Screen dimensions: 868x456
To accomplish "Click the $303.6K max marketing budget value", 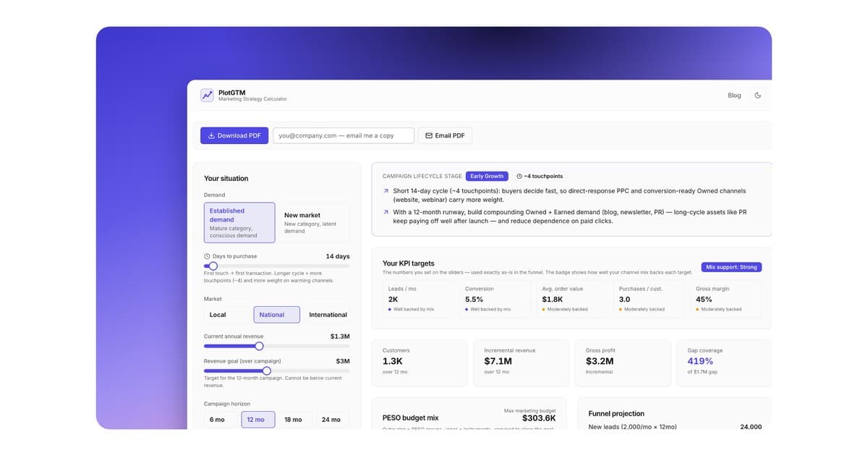I will (539, 418).
